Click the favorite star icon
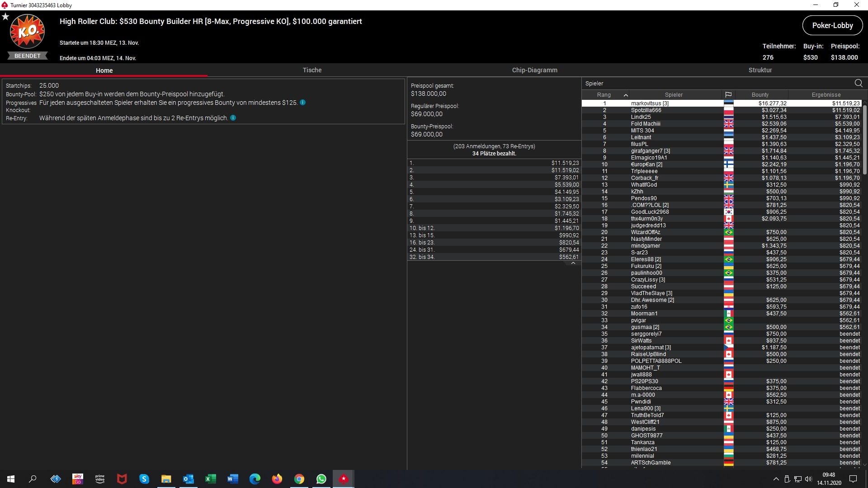Viewport: 868px width, 488px height. (5, 17)
